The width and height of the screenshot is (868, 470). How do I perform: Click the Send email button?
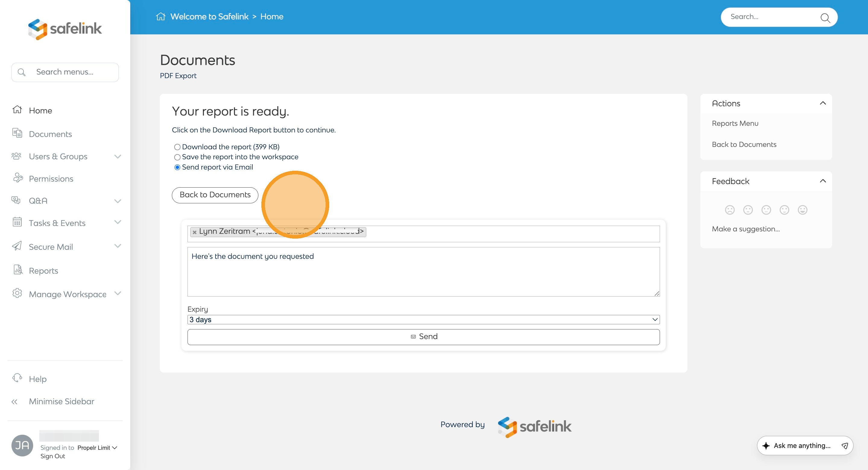[x=423, y=337]
